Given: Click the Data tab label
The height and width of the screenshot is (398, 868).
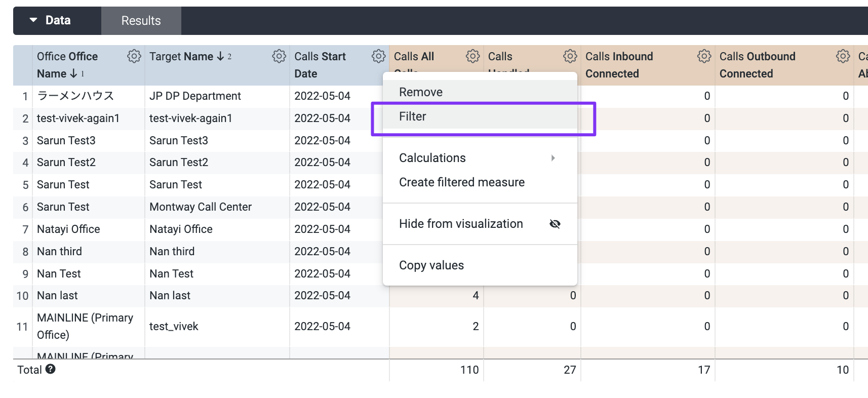Looking at the screenshot, I should 58,20.
